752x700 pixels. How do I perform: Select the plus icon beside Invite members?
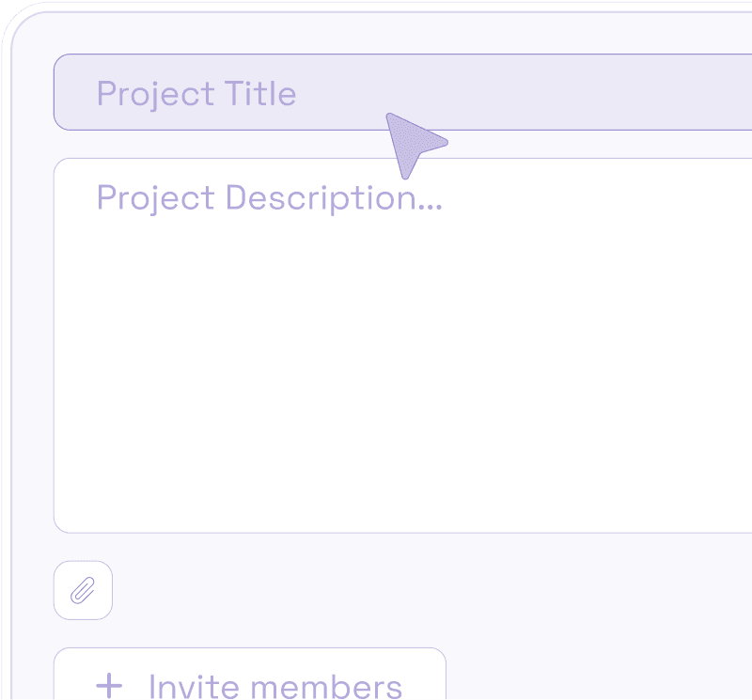click(112, 687)
